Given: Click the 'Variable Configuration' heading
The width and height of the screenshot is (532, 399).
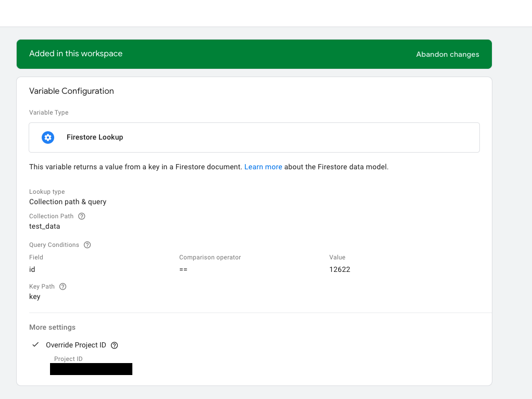Looking at the screenshot, I should pos(71,91).
